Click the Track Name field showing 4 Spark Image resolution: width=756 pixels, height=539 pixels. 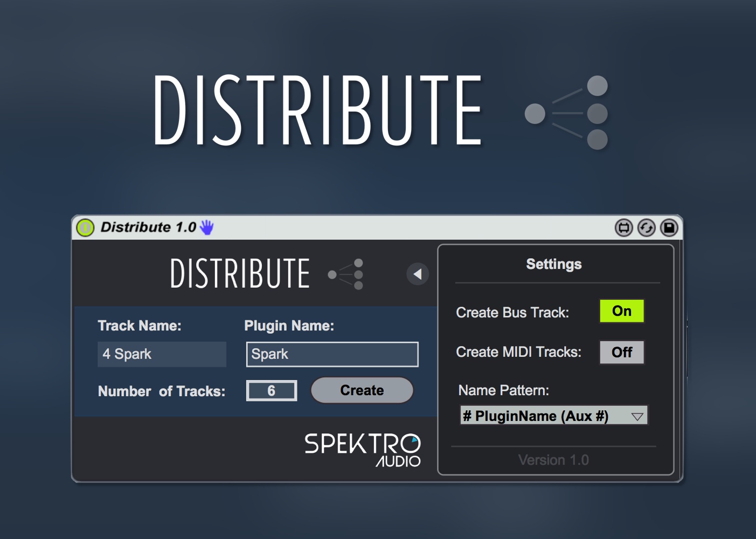pyautogui.click(x=162, y=354)
